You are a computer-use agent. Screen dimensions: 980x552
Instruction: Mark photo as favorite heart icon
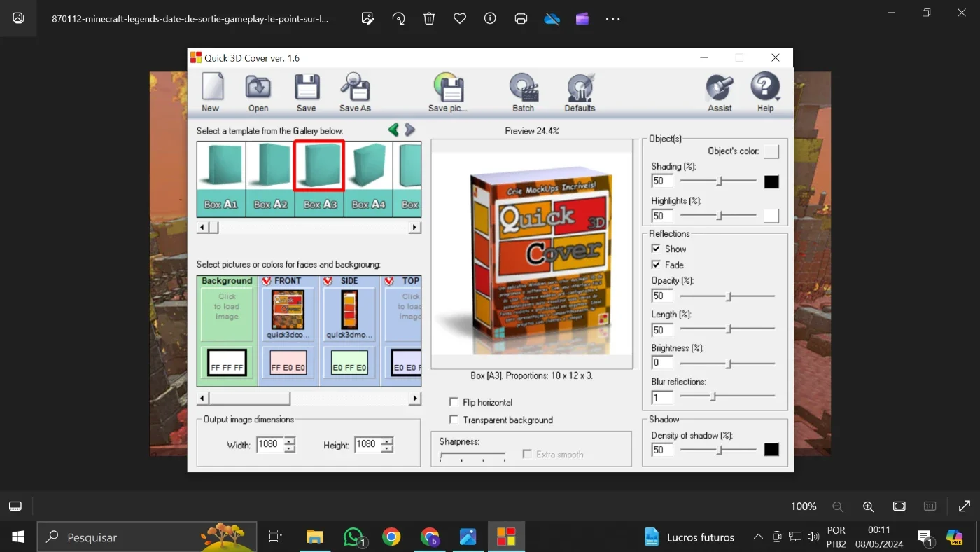460,19
